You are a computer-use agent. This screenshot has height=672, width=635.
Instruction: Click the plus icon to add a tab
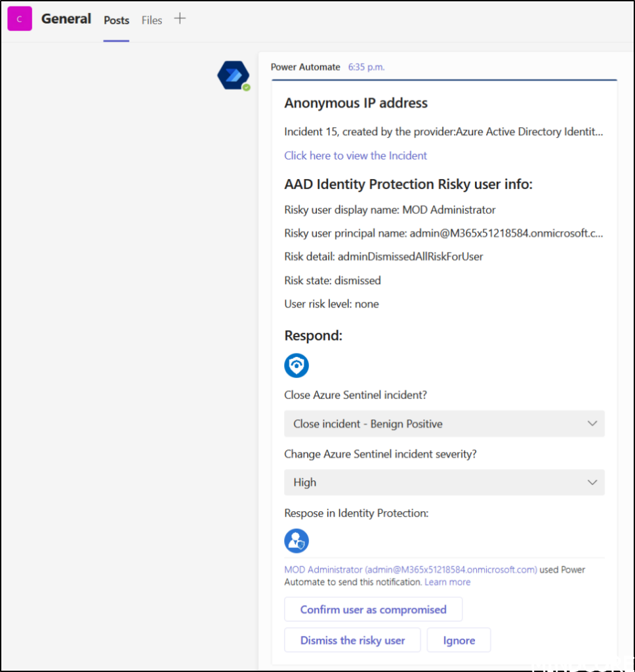coord(180,18)
